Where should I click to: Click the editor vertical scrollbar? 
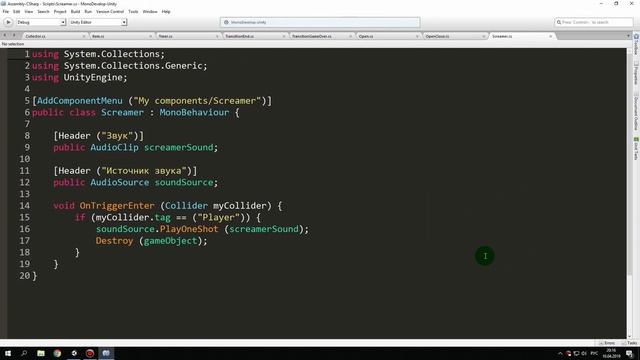(x=630, y=194)
